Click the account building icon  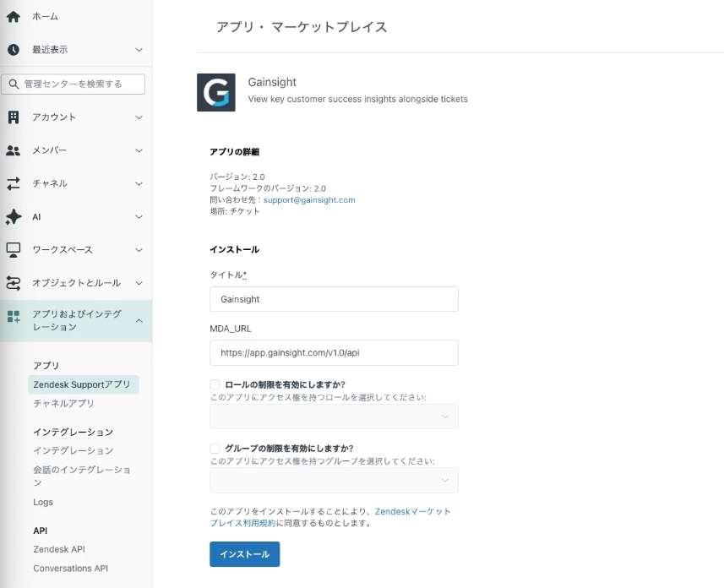pyautogui.click(x=14, y=117)
